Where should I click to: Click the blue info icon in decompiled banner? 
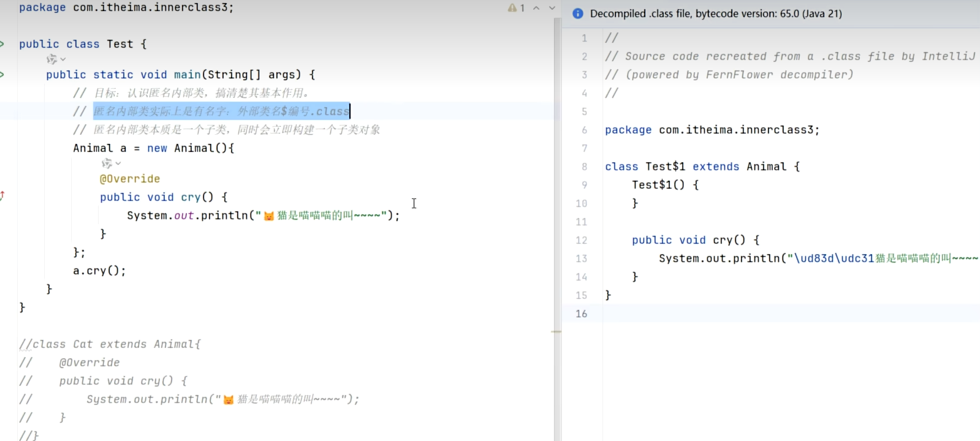click(x=577, y=13)
